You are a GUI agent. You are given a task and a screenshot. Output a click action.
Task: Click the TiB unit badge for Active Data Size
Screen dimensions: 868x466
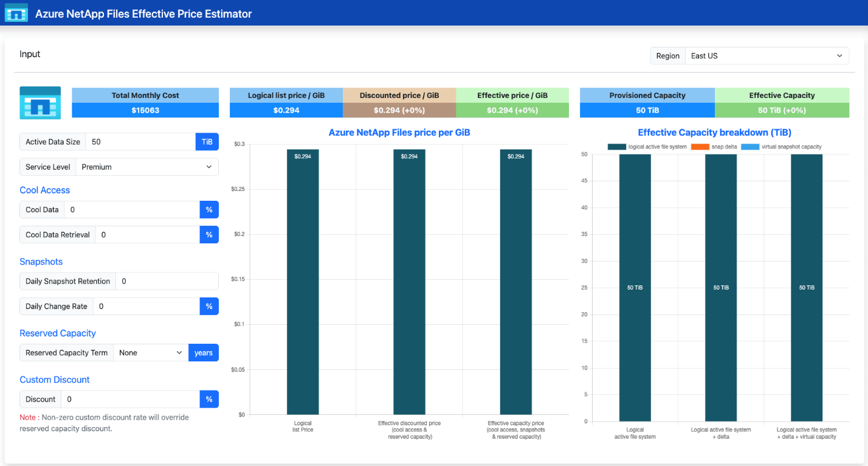tap(207, 142)
